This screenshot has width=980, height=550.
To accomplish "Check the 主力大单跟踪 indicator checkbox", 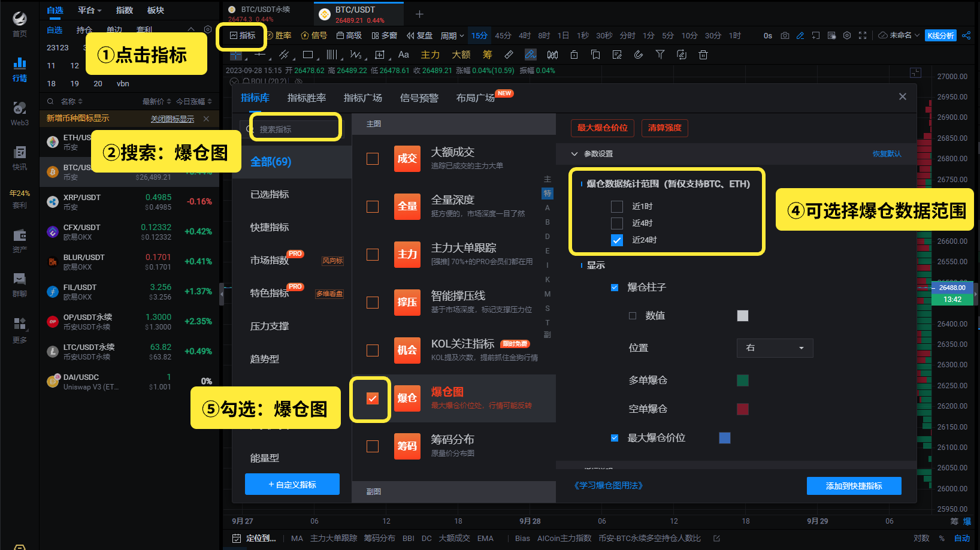I will pos(373,255).
